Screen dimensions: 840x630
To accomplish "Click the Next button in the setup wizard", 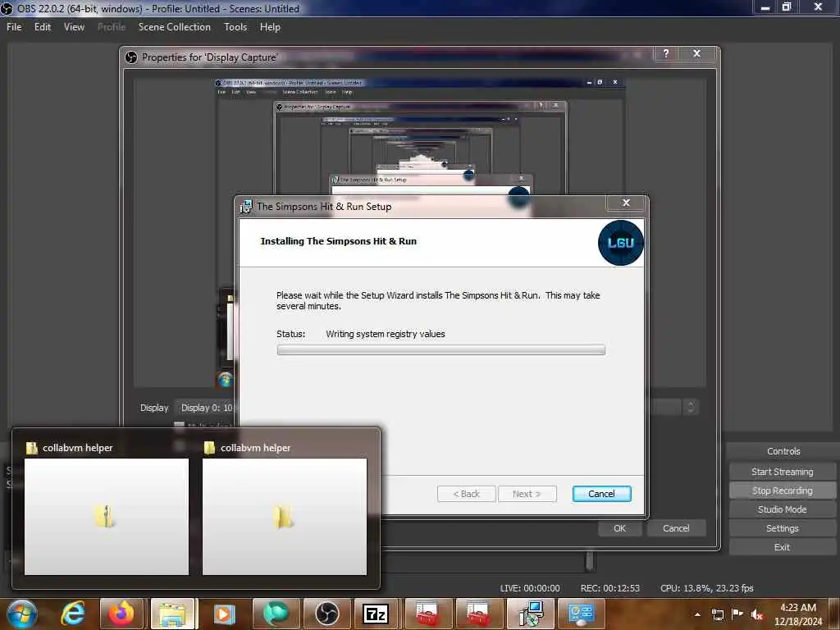I will coord(527,494).
